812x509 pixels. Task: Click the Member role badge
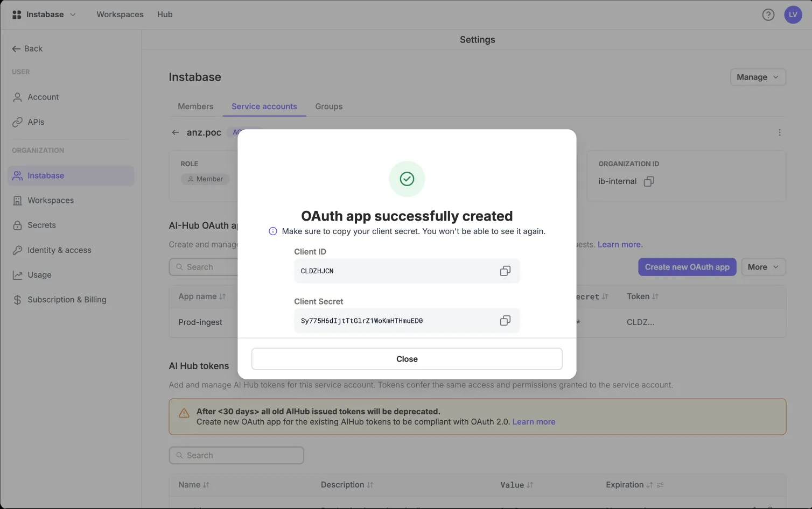coord(205,179)
